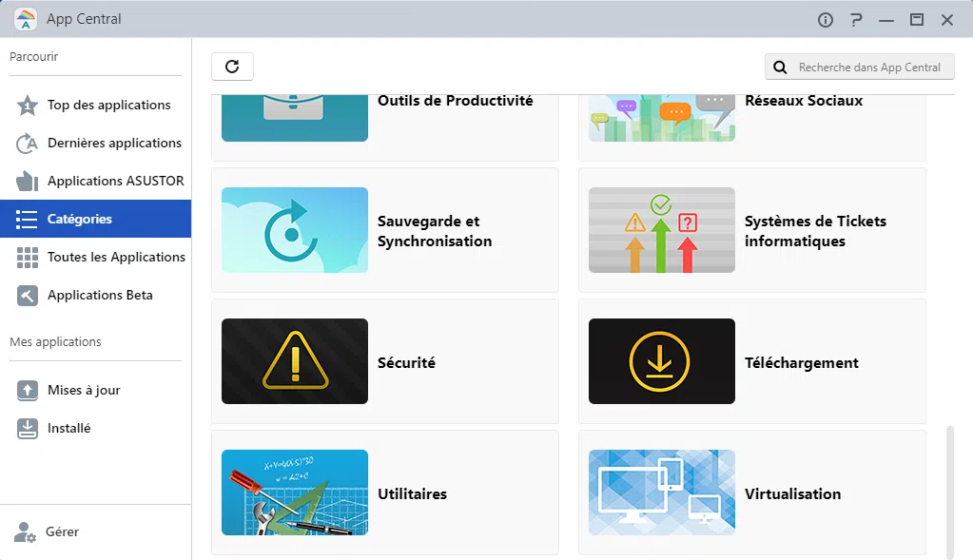Focus the Recherche dans App Central field
The width and height of the screenshot is (973, 560).
click(x=860, y=67)
